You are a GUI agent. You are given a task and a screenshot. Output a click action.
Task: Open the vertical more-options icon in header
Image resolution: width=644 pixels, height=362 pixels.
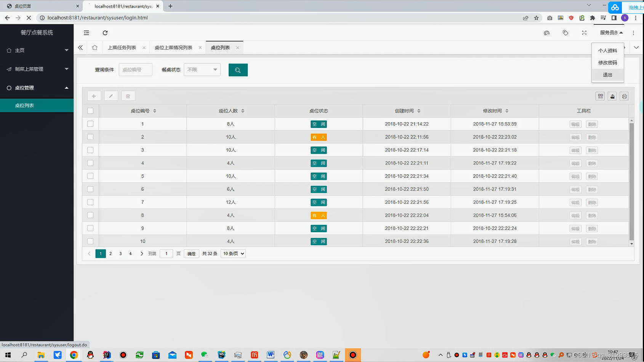click(x=634, y=33)
